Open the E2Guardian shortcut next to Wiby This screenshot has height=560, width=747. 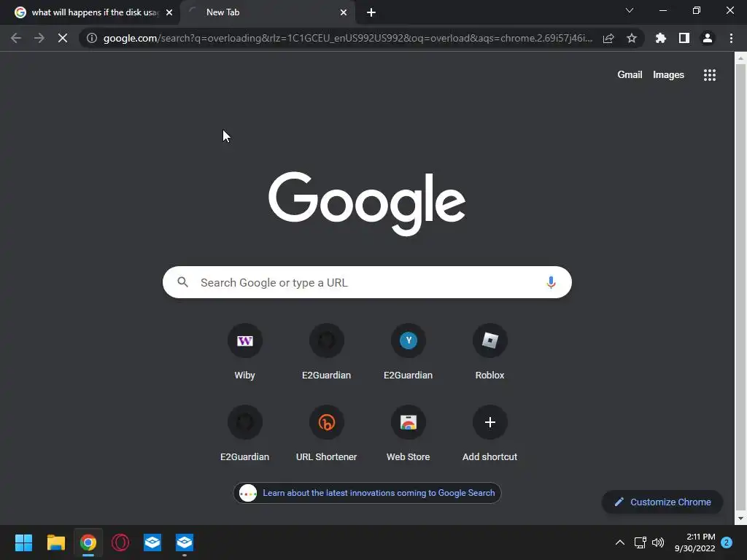326,353
